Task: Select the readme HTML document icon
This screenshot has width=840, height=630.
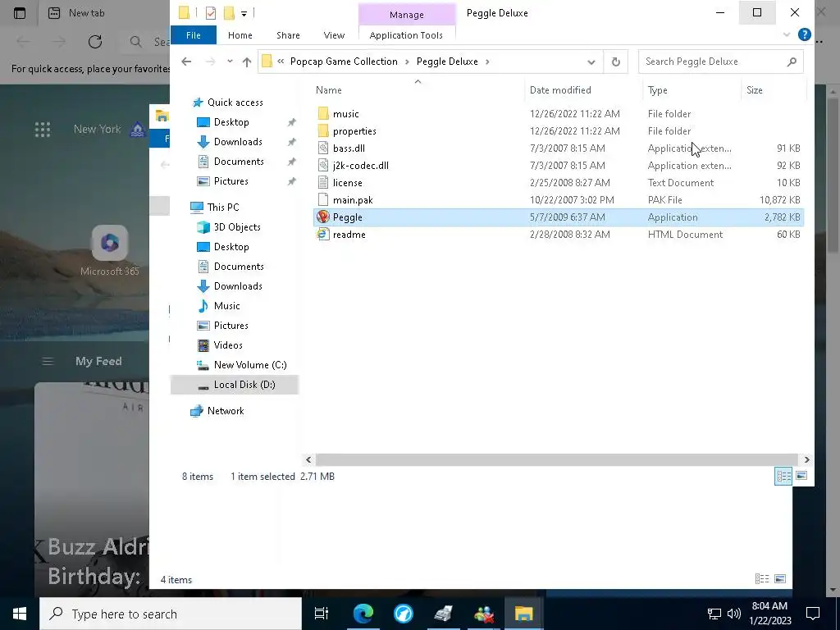Action: (x=323, y=234)
